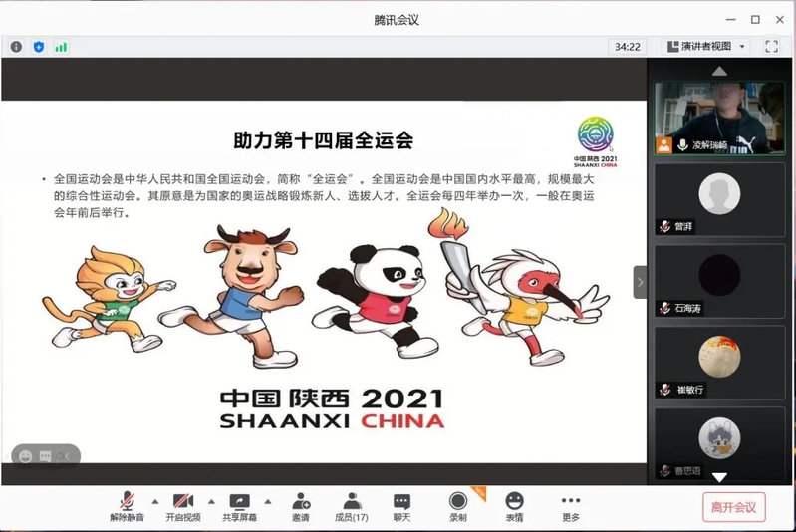Open 更多 more options
Screen dimensions: 796x532
[x=571, y=507]
